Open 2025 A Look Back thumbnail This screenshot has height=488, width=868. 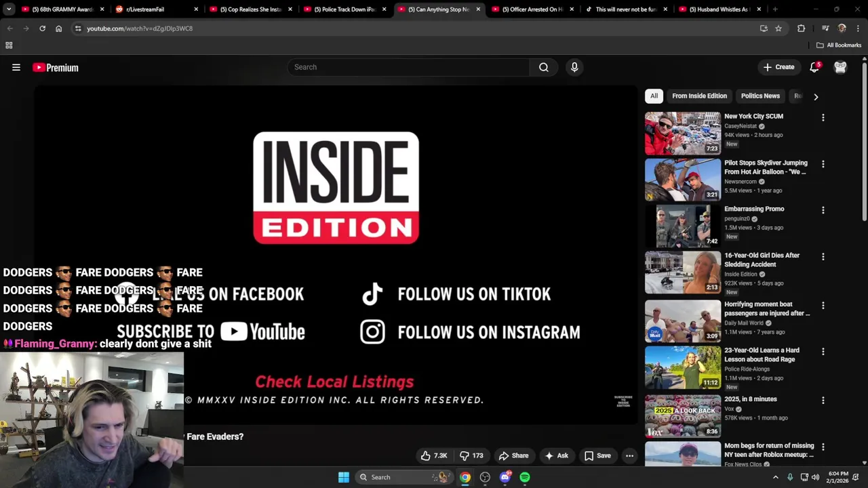682,416
